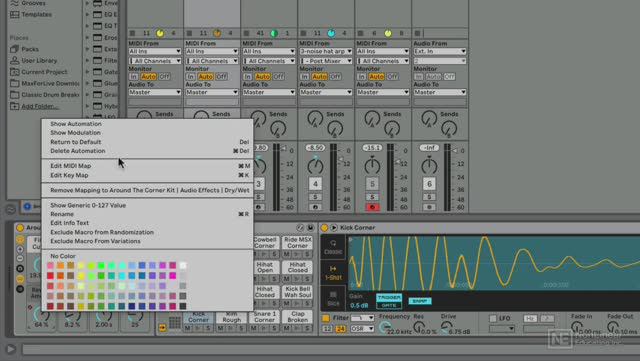Toggle the Kick Corner device activator

(x=324, y=228)
